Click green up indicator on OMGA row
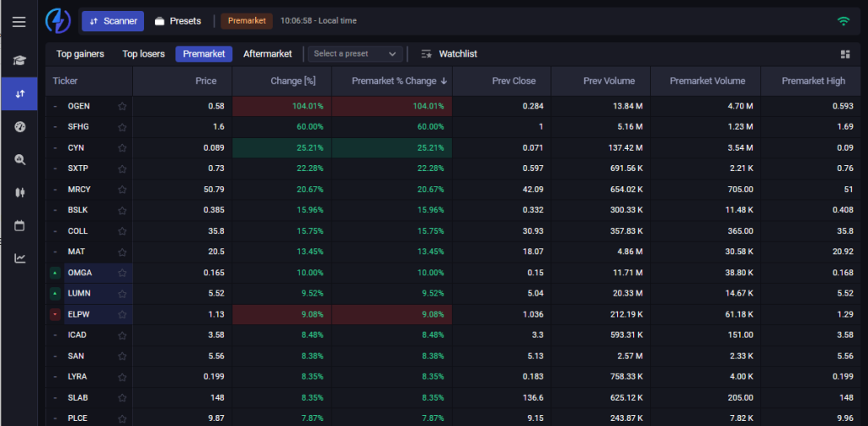The image size is (868, 426). click(x=55, y=273)
